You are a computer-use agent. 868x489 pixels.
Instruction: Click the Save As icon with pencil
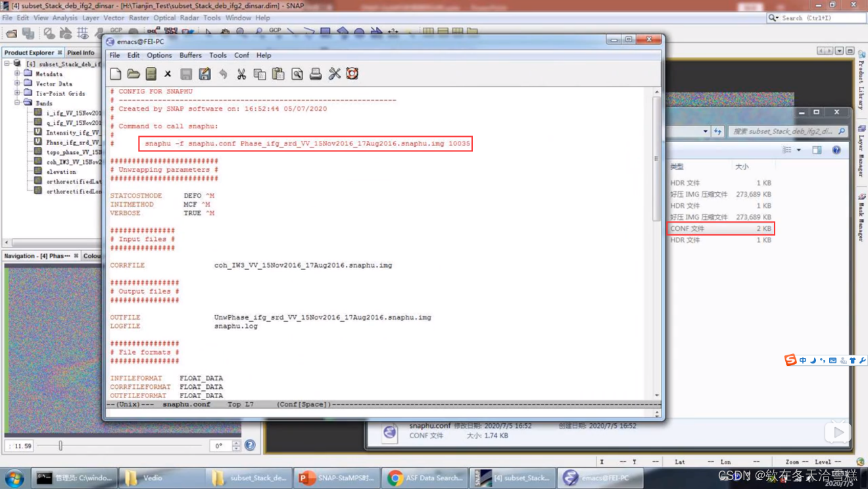click(x=205, y=74)
